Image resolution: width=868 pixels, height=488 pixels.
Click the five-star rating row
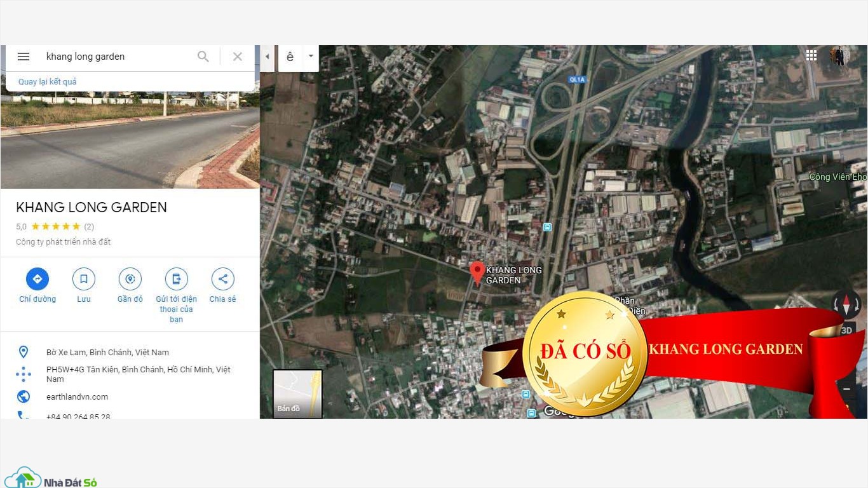(56, 226)
